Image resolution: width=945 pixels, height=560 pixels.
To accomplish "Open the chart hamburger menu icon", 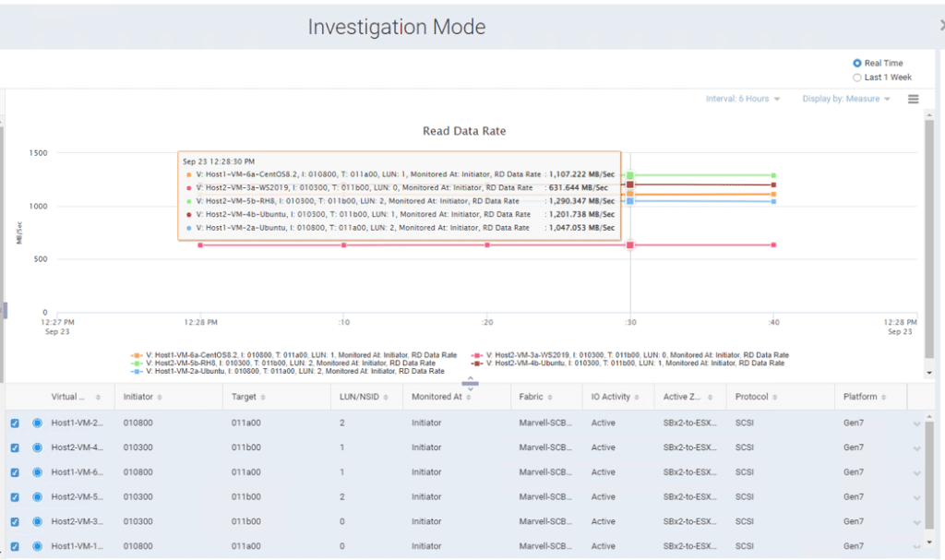I will click(x=913, y=99).
